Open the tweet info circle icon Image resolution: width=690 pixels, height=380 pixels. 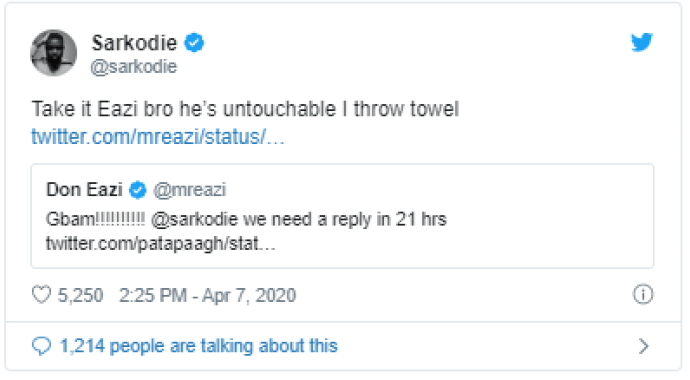[x=643, y=294]
